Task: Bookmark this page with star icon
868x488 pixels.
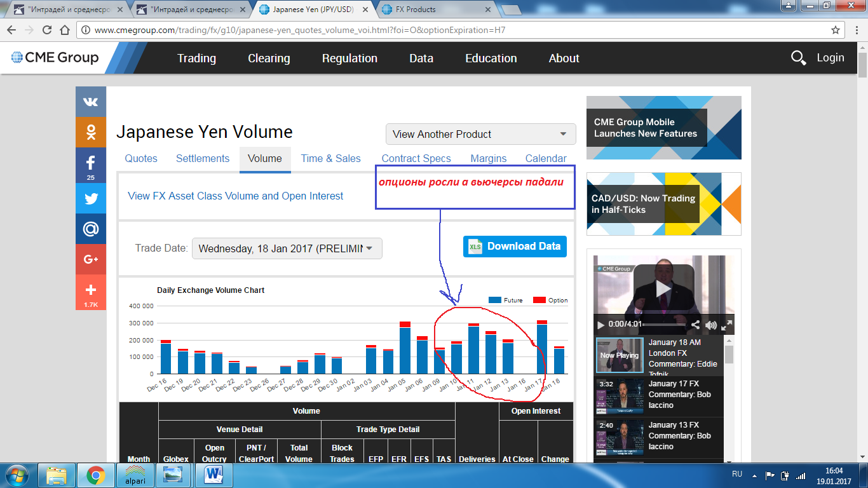Action: coord(836,30)
